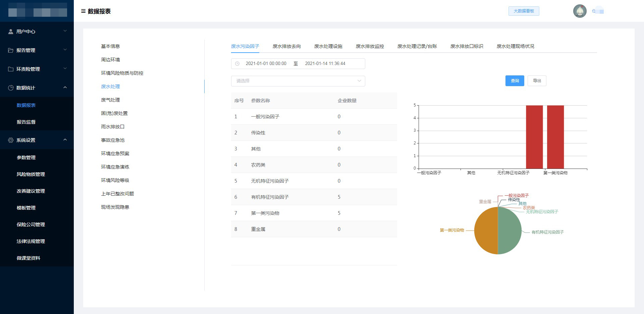The image size is (644, 314).
Task: Click the 报告管理 folder icon
Action: (11, 50)
